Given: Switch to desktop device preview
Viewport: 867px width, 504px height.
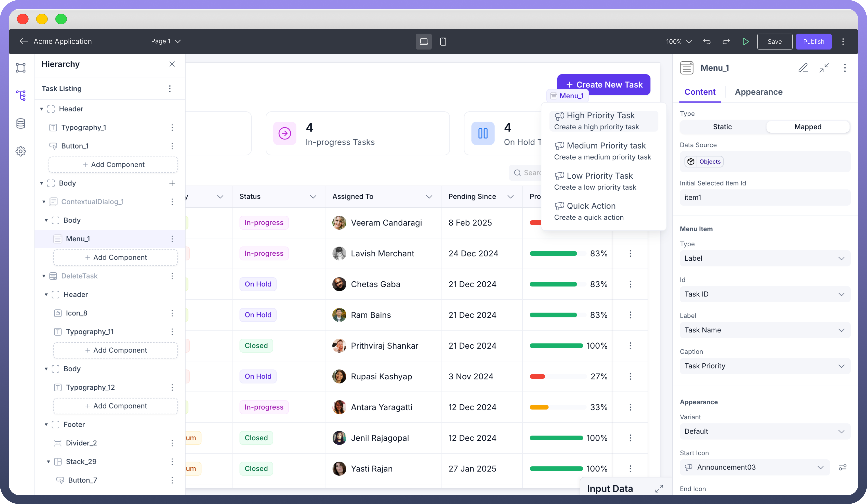Looking at the screenshot, I should coord(424,42).
